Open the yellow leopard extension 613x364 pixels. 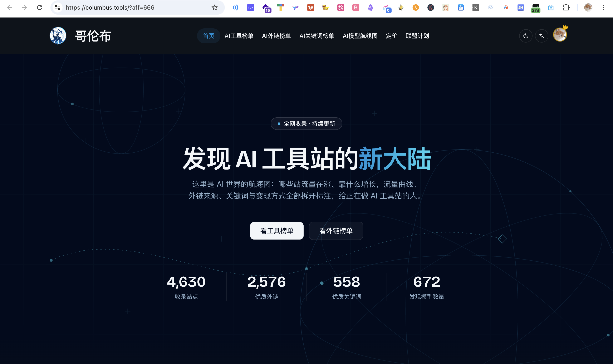[x=325, y=8]
